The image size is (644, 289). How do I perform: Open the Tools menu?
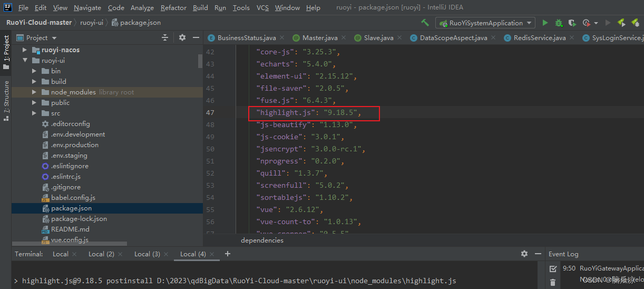coord(241,7)
